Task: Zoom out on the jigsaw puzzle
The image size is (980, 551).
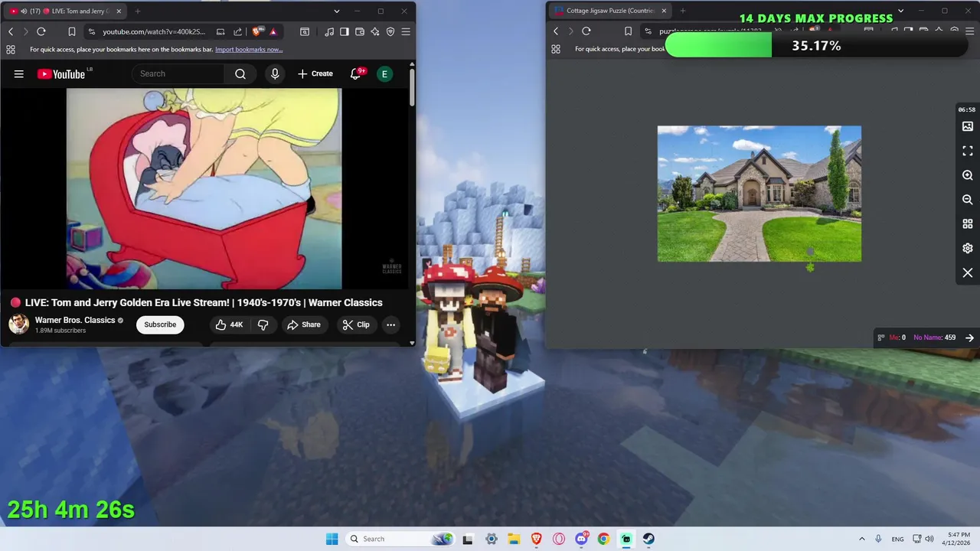Action: [x=968, y=200]
